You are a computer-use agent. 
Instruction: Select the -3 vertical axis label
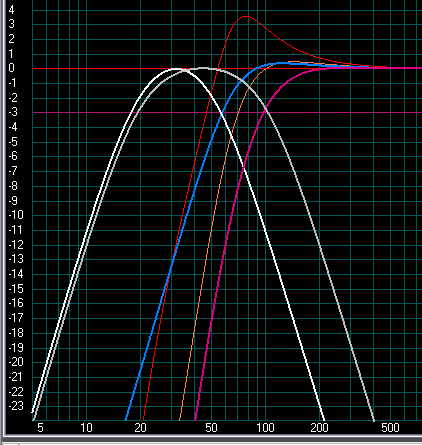pos(13,112)
